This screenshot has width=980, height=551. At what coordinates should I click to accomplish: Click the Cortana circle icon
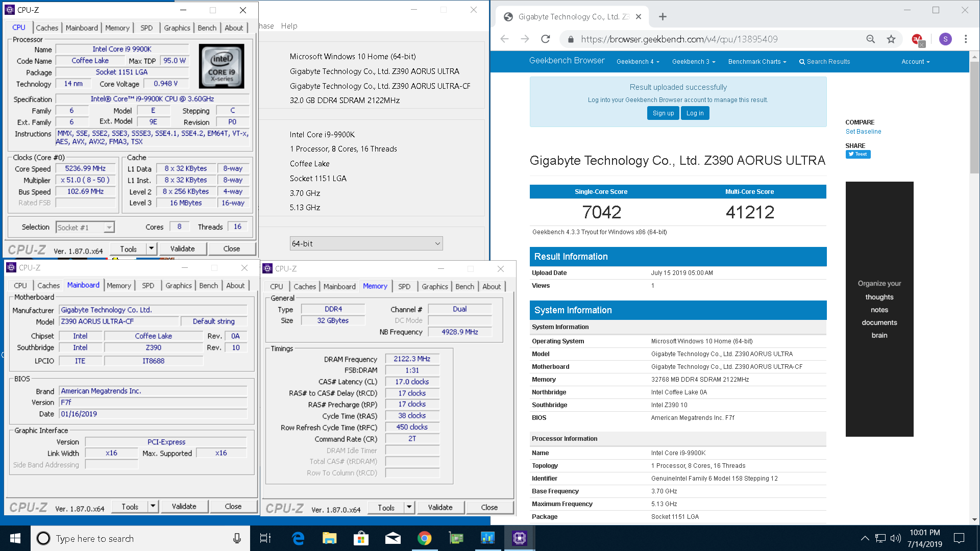44,538
